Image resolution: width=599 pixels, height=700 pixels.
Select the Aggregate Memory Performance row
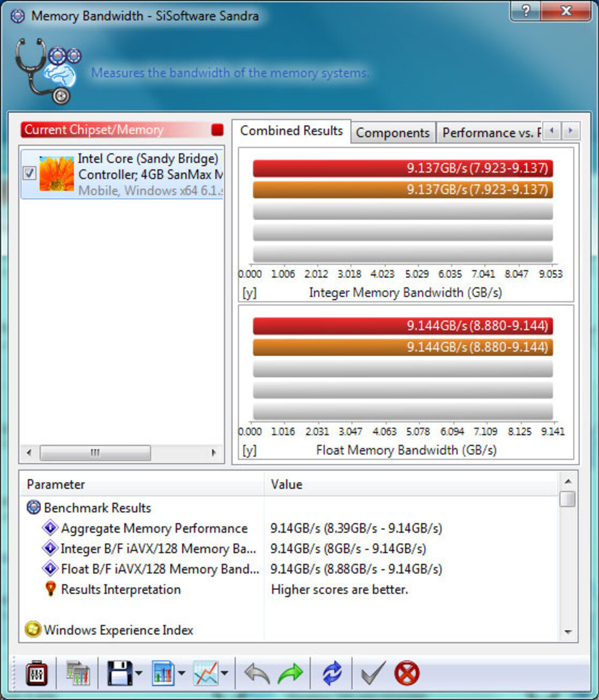click(x=290, y=528)
